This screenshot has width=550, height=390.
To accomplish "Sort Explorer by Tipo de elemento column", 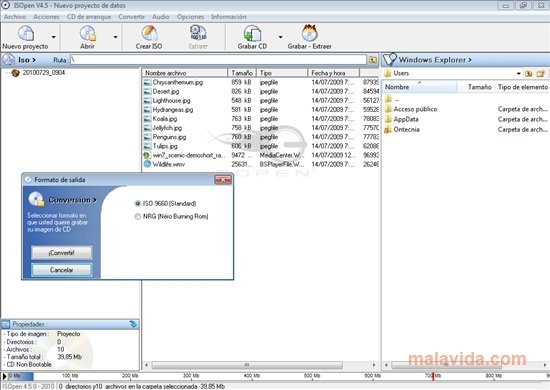I will coord(523,87).
